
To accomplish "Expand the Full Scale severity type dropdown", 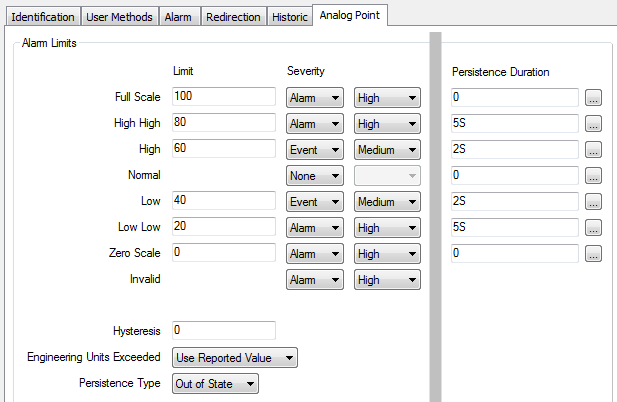I will [x=315, y=98].
